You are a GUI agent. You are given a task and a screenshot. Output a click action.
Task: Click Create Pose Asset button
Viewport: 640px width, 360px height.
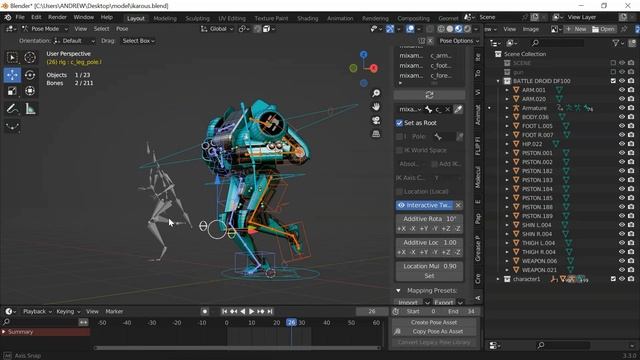click(434, 322)
